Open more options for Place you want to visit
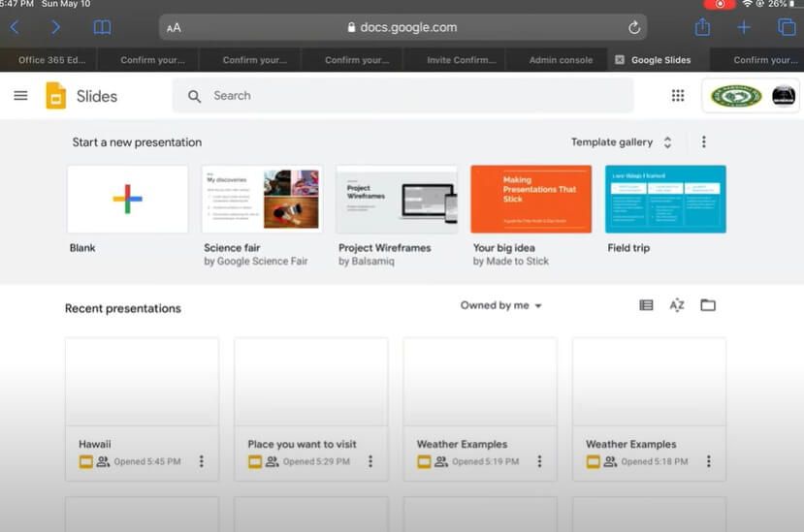The image size is (804, 532). (x=370, y=461)
